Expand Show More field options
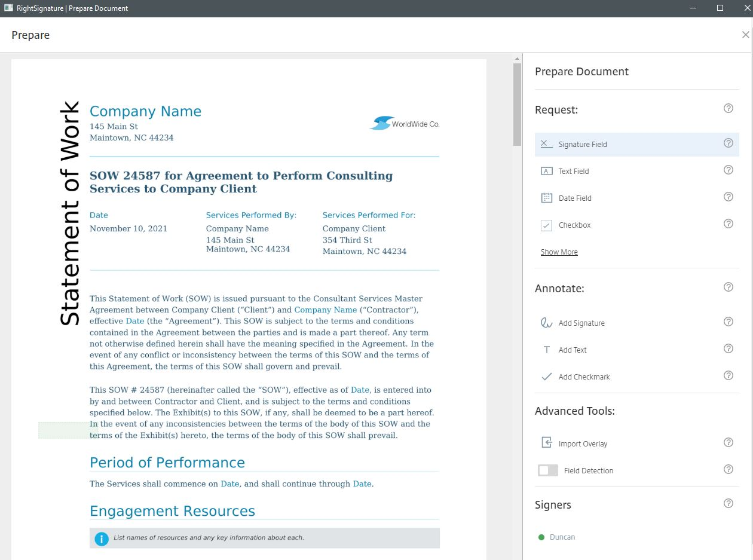The height and width of the screenshot is (560, 753). [x=559, y=252]
